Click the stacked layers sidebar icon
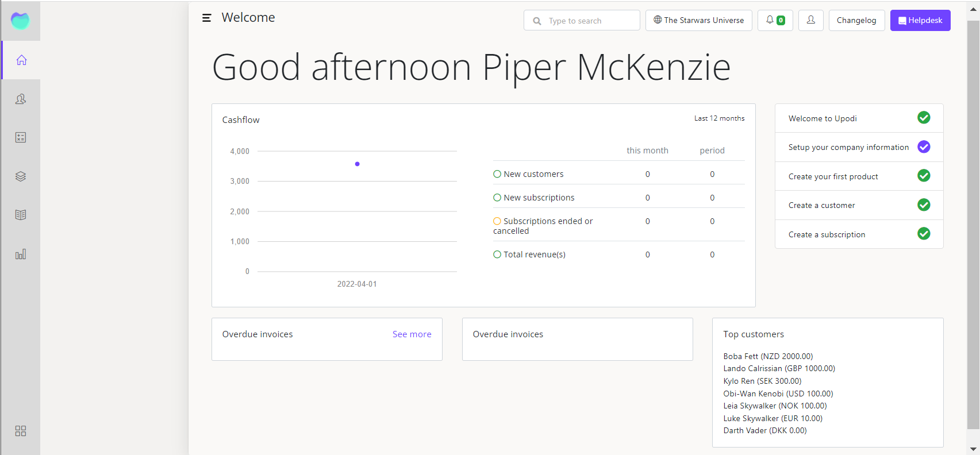Image resolution: width=980 pixels, height=455 pixels. pos(21,176)
